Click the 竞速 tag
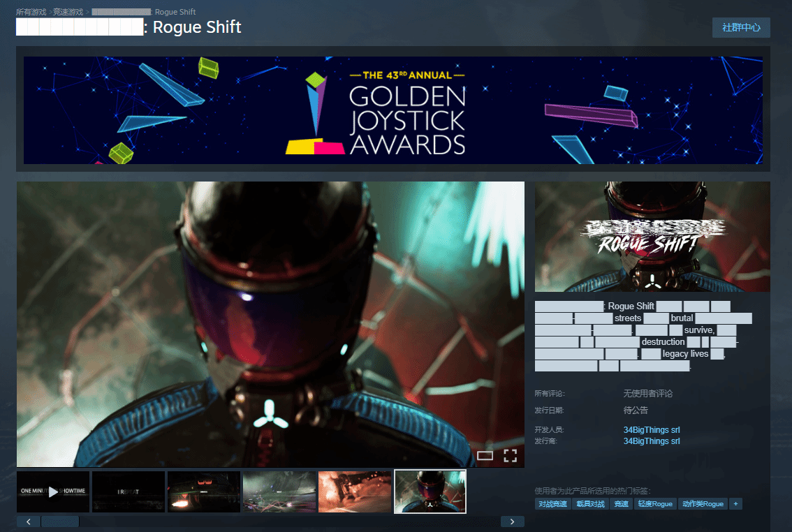The image size is (792, 532). click(620, 504)
